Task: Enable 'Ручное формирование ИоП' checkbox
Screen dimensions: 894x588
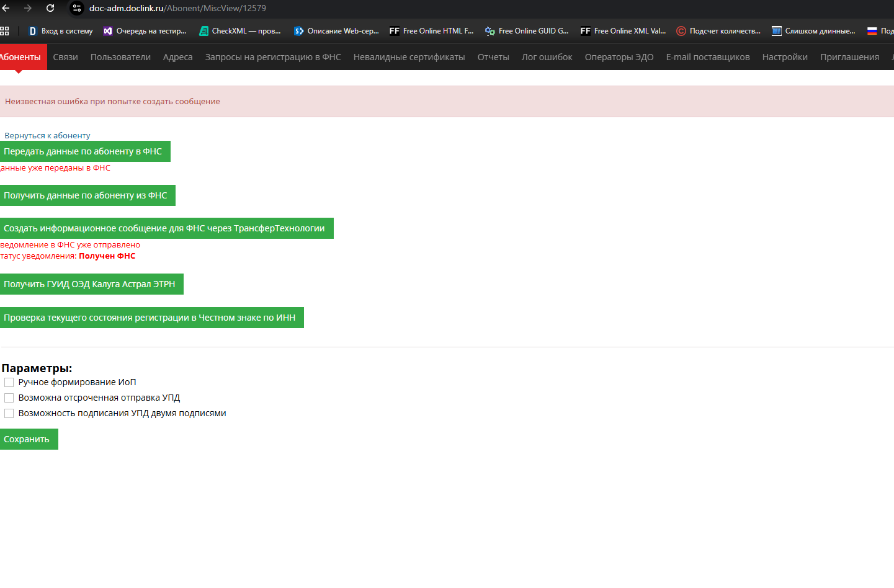Action: 9,382
